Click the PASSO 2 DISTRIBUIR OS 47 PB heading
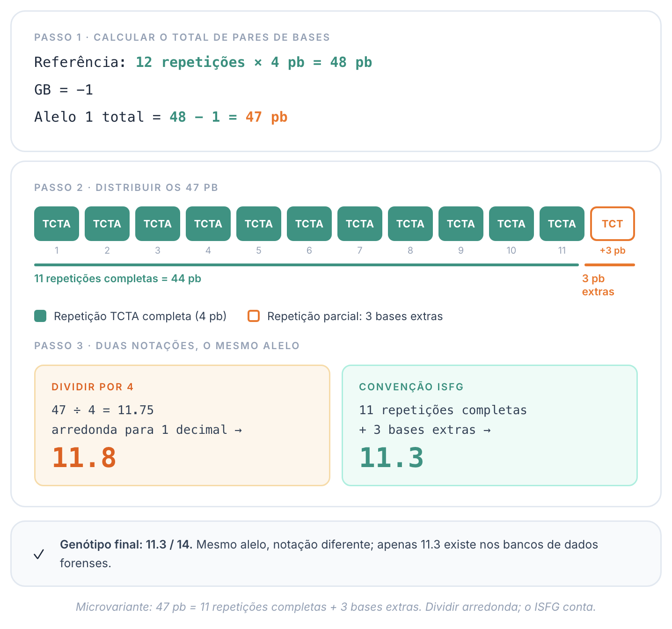The width and height of the screenshot is (672, 629). 126,188
